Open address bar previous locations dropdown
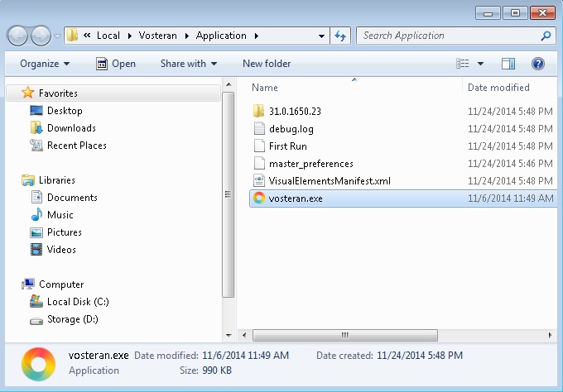 (x=321, y=36)
